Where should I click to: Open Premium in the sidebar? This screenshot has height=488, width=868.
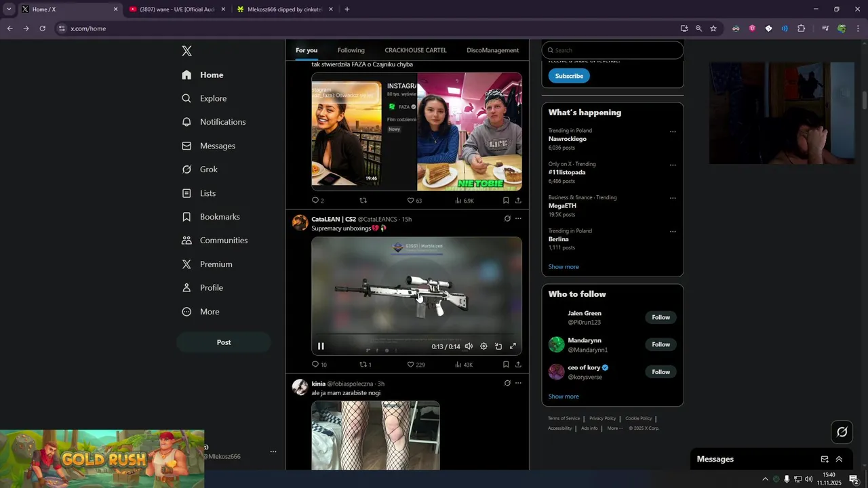[207, 264]
